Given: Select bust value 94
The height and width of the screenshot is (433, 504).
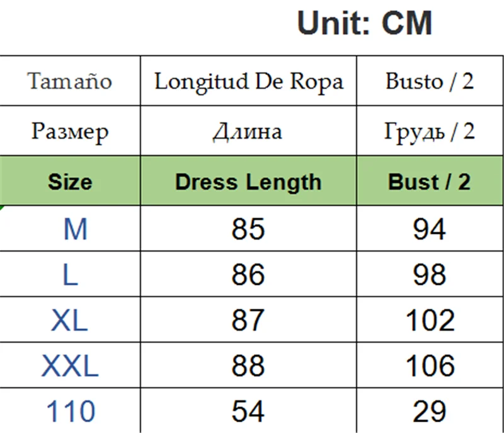Looking at the screenshot, I should point(430,230).
